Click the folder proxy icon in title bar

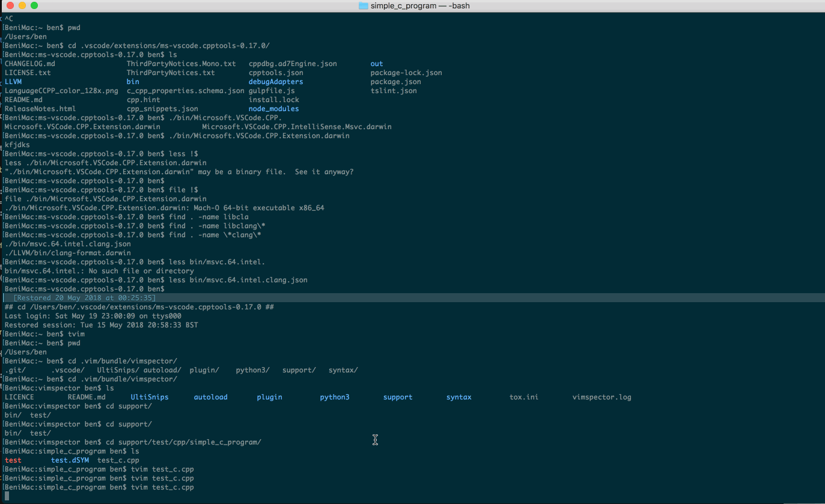(x=363, y=6)
